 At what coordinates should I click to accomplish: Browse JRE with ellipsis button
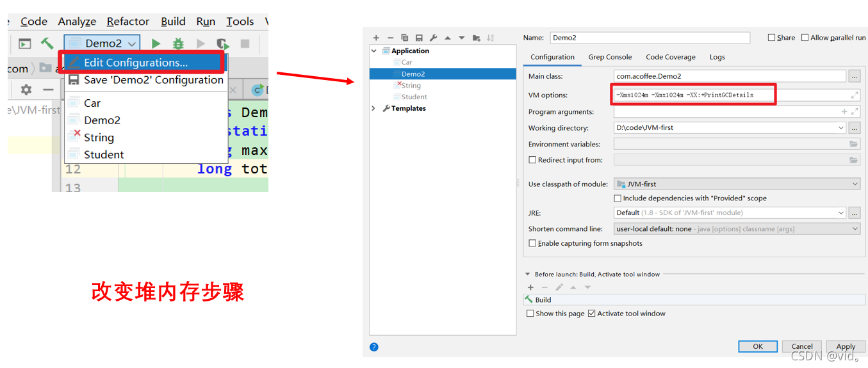(854, 212)
